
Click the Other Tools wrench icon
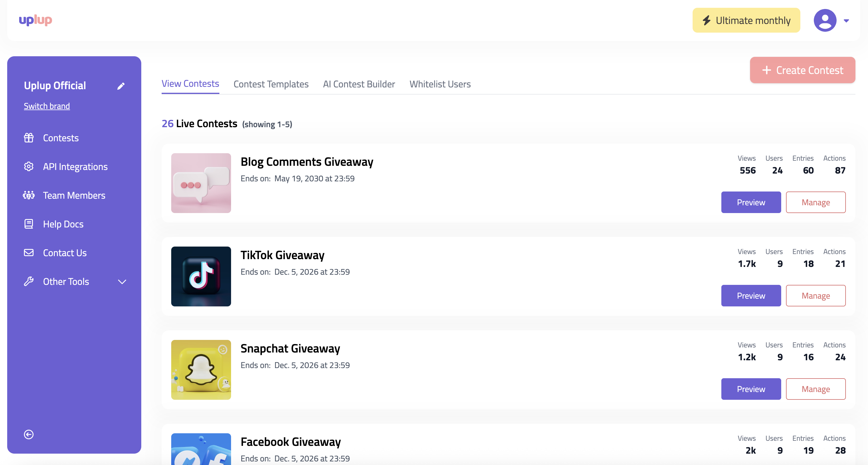(29, 281)
